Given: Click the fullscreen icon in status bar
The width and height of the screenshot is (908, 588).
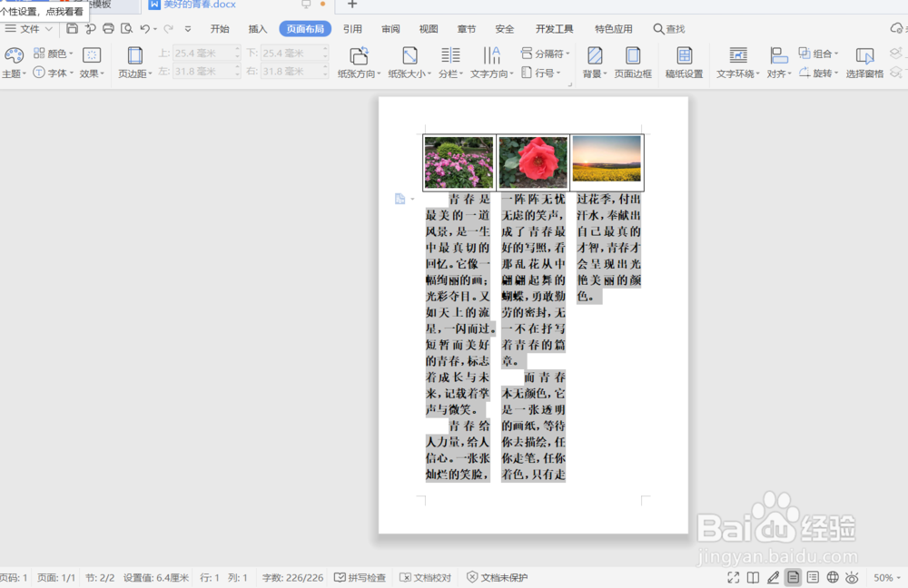Looking at the screenshot, I should tap(733, 577).
